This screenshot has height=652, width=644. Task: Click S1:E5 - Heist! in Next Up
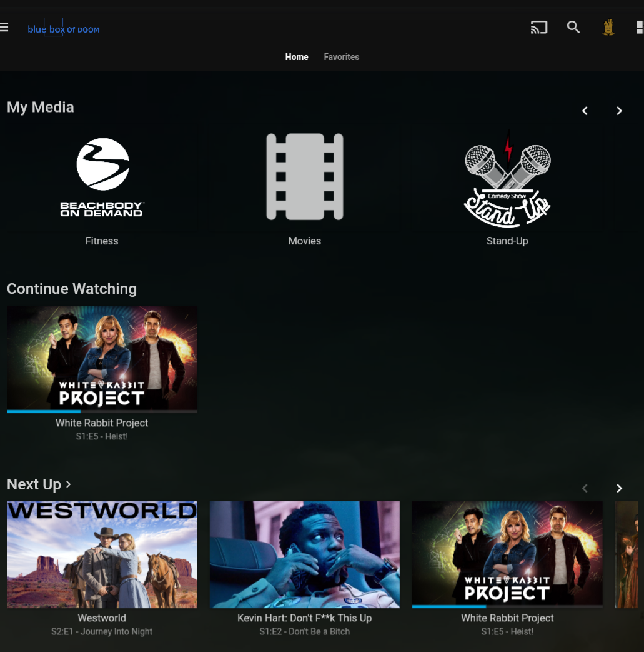[507, 631]
